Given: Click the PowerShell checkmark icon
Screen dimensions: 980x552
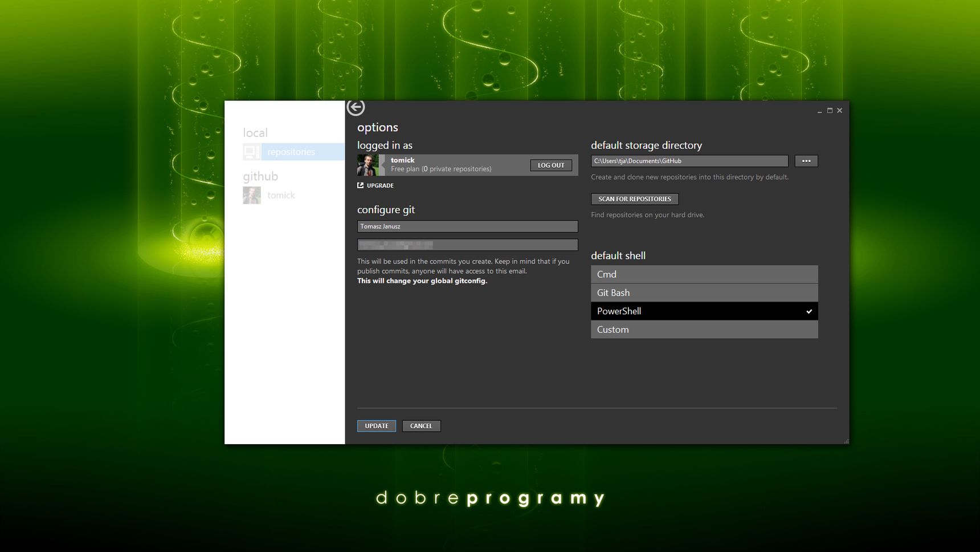Looking at the screenshot, I should pos(809,311).
